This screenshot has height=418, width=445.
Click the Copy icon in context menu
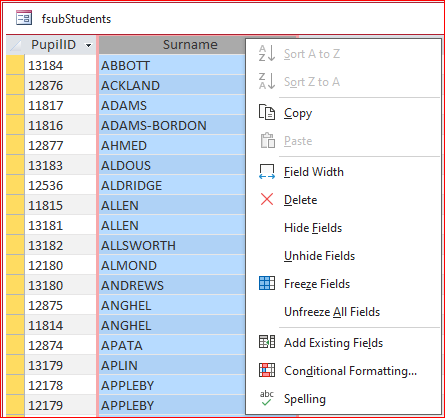click(267, 112)
